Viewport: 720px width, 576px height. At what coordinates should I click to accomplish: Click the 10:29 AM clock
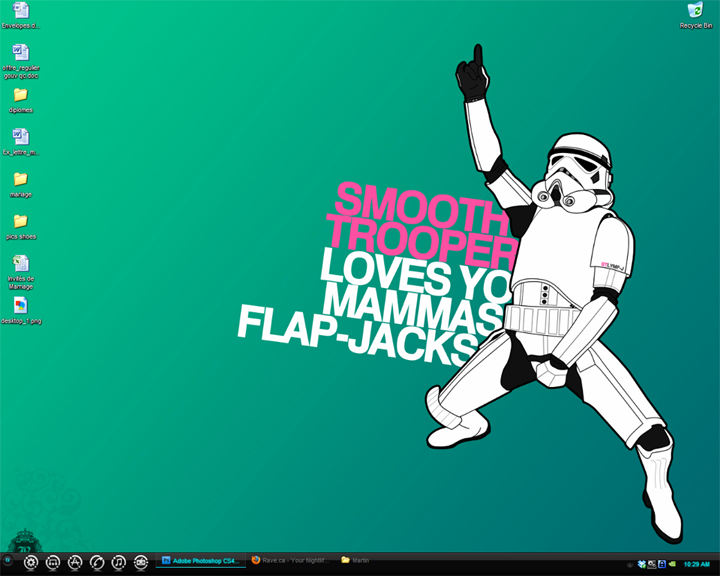click(x=697, y=565)
